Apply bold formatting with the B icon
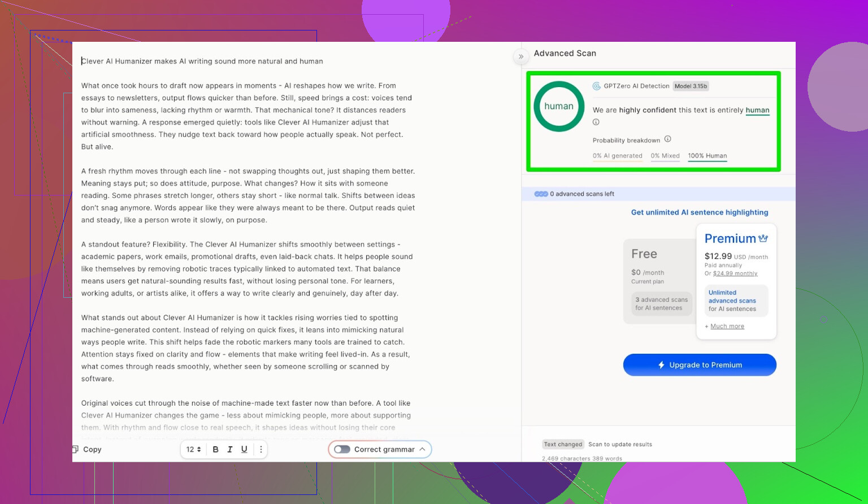This screenshot has width=868, height=504. [215, 449]
